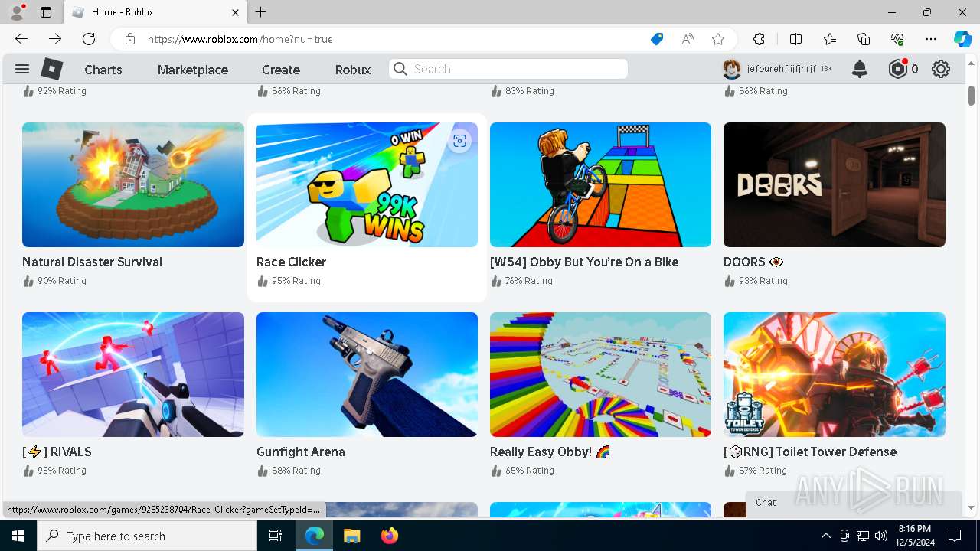The image size is (980, 551).
Task: Click the Roblox search field
Action: pyautogui.click(x=508, y=69)
